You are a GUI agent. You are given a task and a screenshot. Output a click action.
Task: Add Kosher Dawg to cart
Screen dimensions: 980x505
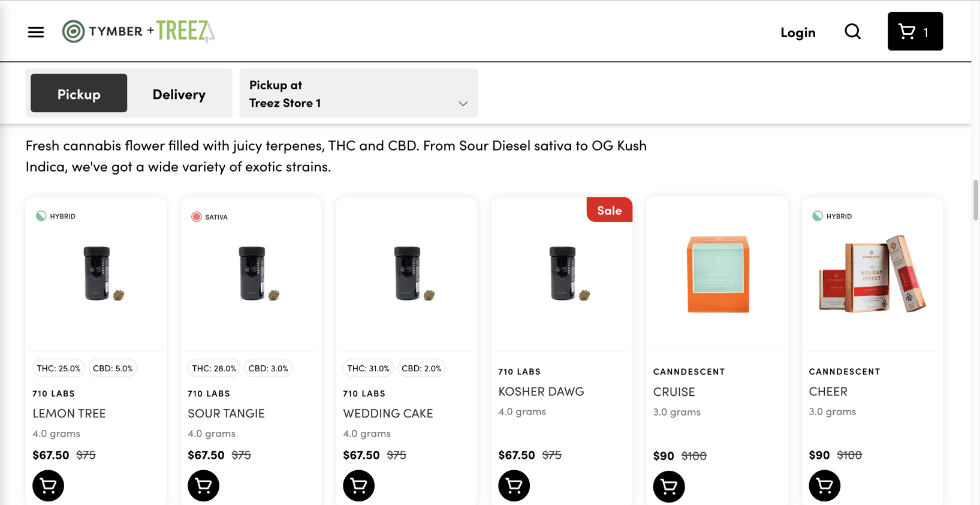pos(514,486)
